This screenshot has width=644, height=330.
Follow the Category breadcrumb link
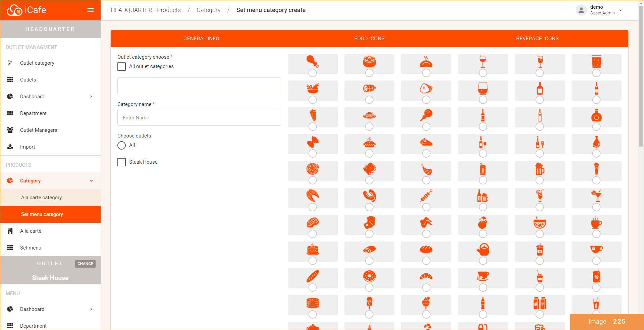point(209,10)
